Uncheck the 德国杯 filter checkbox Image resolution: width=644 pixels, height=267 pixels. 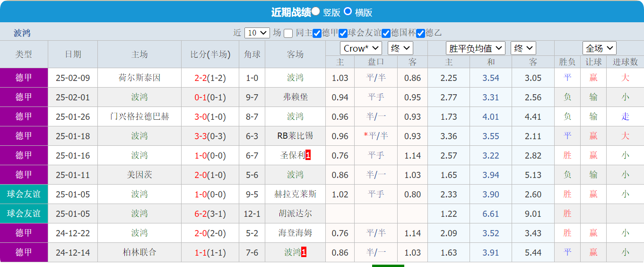(x=386, y=33)
